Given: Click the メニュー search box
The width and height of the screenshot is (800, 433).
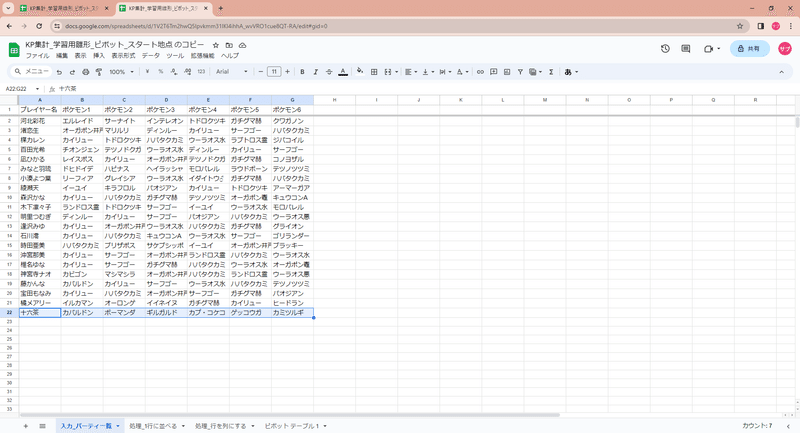Looking at the screenshot, I should pyautogui.click(x=32, y=72).
